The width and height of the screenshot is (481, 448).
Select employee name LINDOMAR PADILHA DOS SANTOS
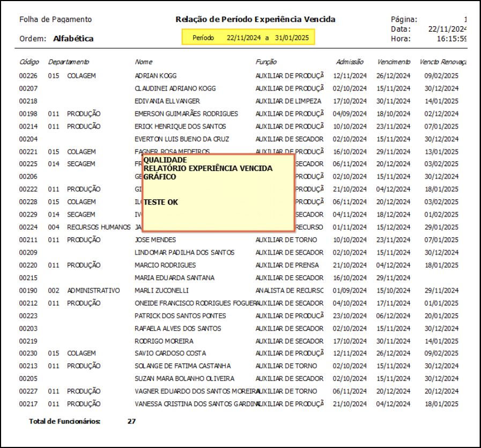tap(184, 253)
